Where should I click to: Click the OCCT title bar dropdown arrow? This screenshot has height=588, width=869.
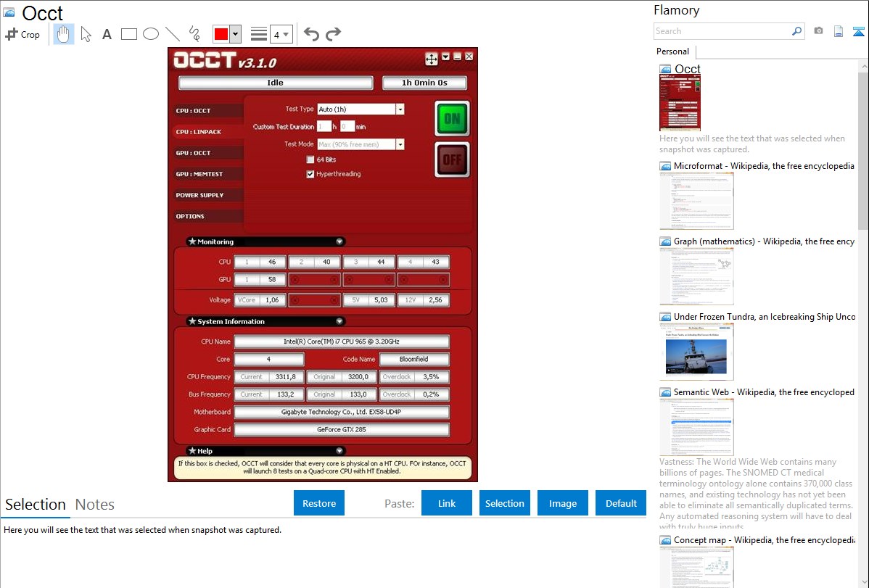pos(445,57)
